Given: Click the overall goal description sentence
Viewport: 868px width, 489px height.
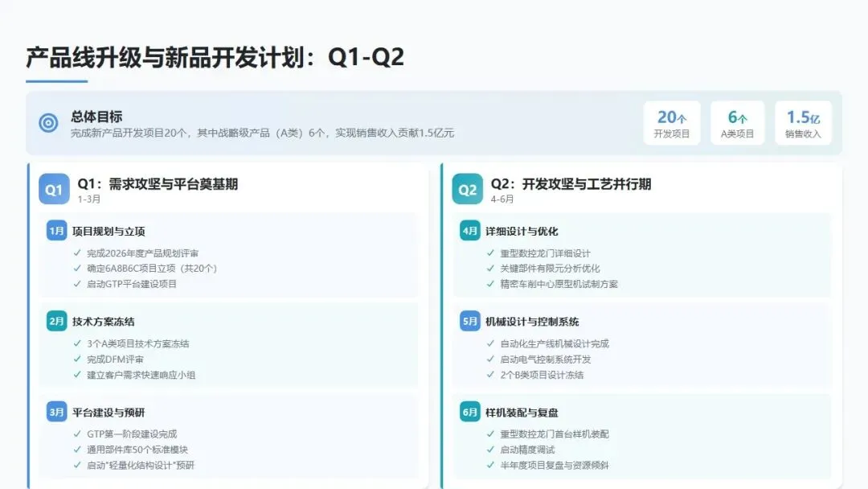Looking at the screenshot, I should [x=262, y=133].
